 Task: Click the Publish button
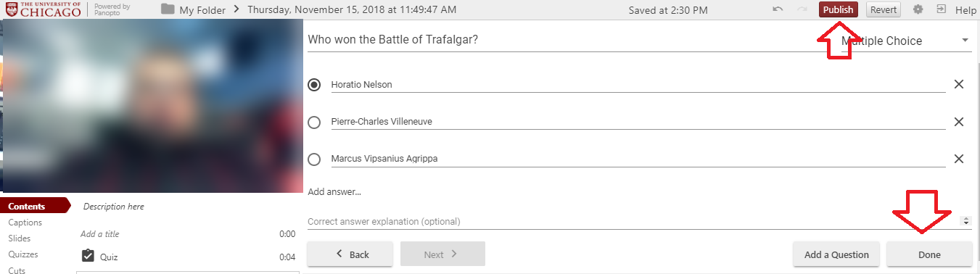click(839, 9)
